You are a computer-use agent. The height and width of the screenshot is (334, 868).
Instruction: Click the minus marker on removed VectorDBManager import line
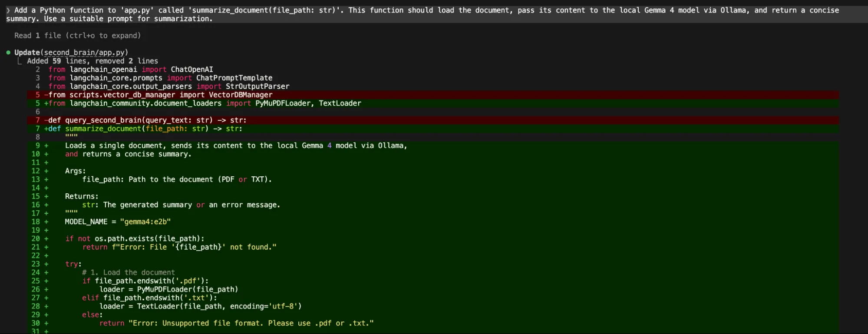(x=46, y=95)
